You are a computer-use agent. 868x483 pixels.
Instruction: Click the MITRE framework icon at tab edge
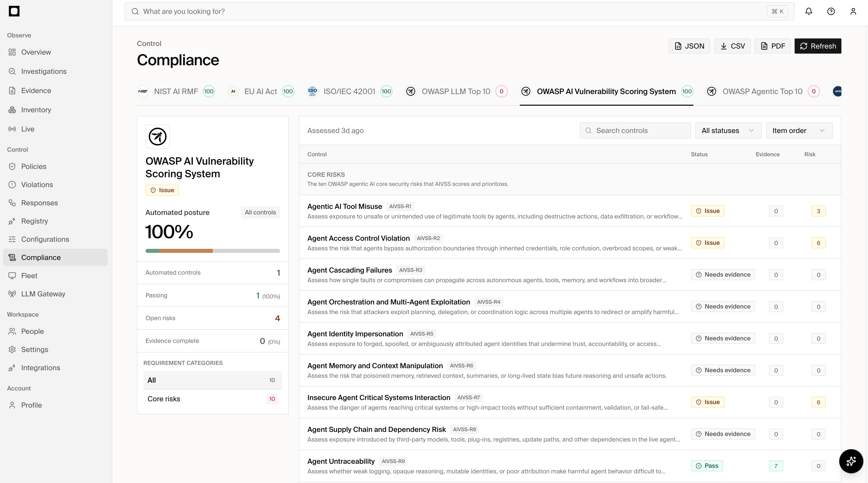(x=837, y=91)
